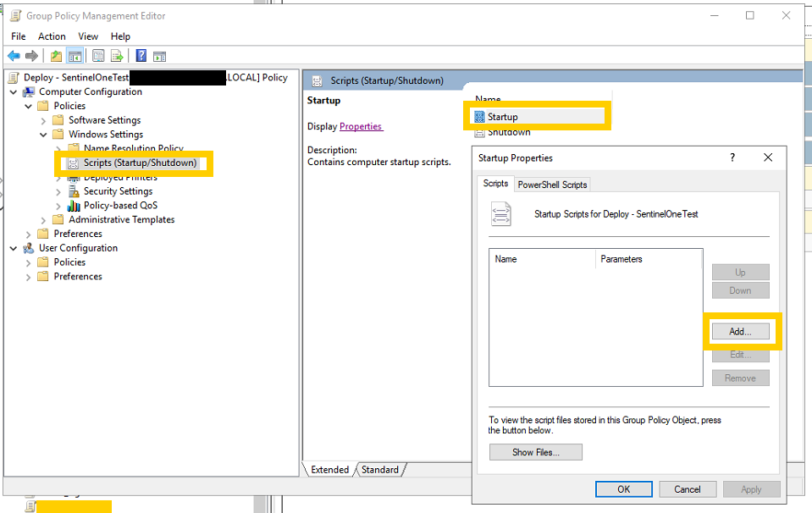
Task: Click the Up One Level folder icon
Action: tap(56, 56)
